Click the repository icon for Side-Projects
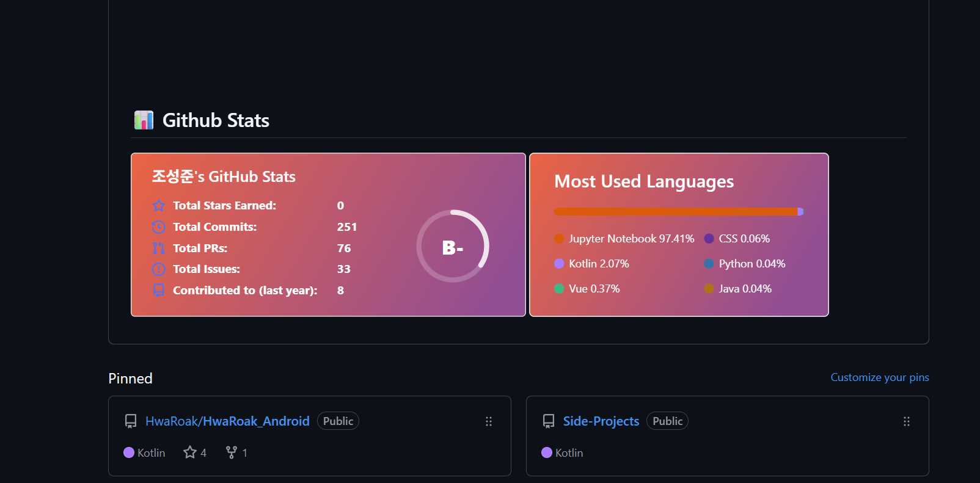 [x=549, y=421]
